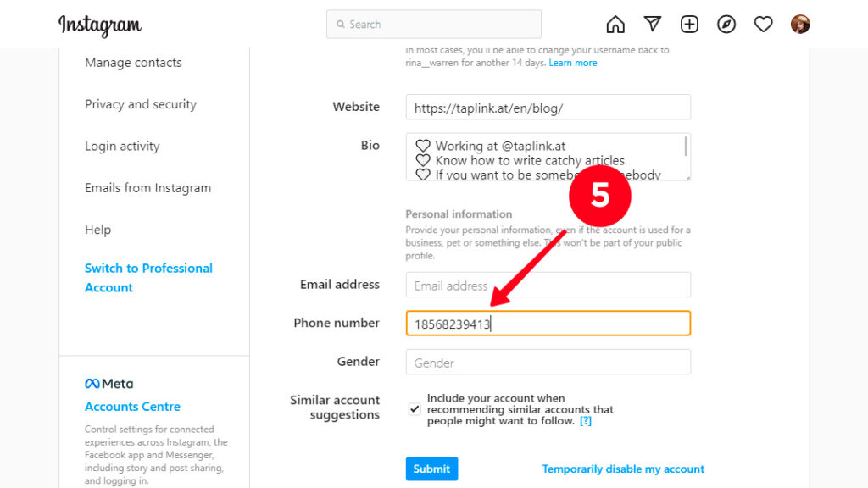The width and height of the screenshot is (868, 488).
Task: Click the Meta logo in sidebar
Action: point(108,383)
